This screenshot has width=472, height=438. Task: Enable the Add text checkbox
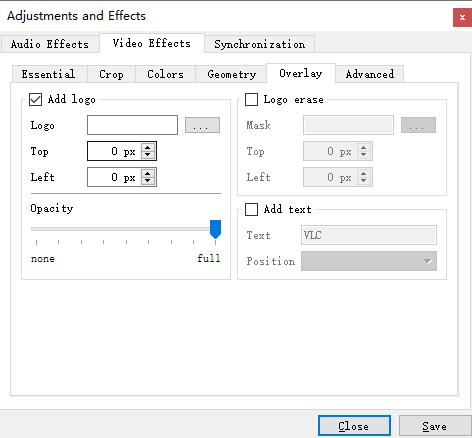point(251,209)
